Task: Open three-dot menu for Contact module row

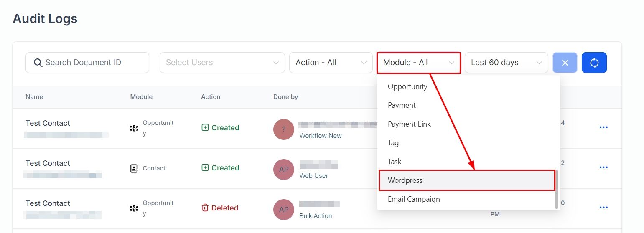Action: click(x=603, y=167)
